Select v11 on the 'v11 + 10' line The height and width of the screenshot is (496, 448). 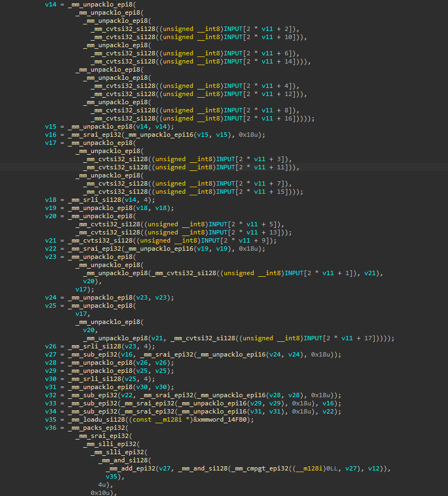tap(267, 37)
